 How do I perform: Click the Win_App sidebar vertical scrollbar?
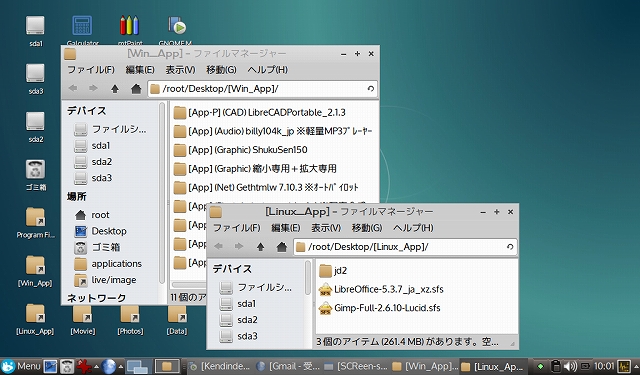point(162,193)
